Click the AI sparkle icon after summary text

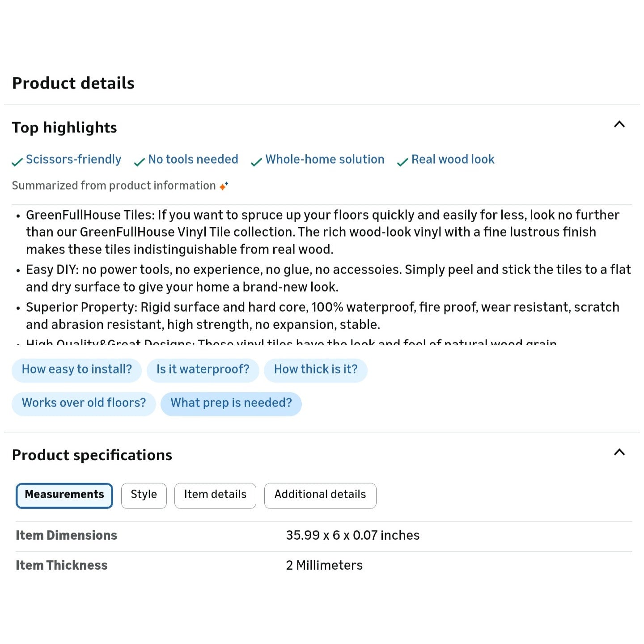(x=224, y=186)
